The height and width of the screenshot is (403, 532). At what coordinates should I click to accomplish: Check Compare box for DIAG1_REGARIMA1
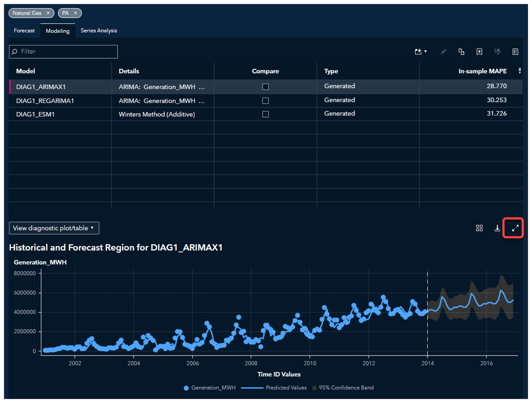[x=266, y=100]
